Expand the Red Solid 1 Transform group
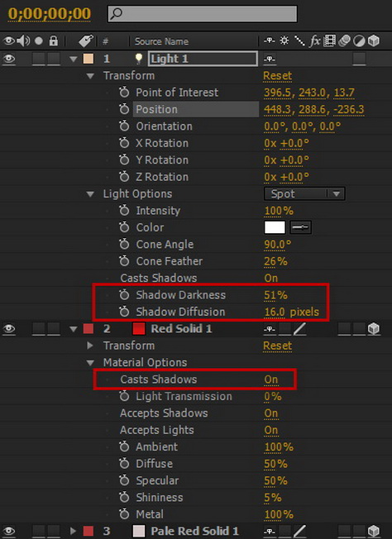This screenshot has height=539, width=392. [x=90, y=346]
